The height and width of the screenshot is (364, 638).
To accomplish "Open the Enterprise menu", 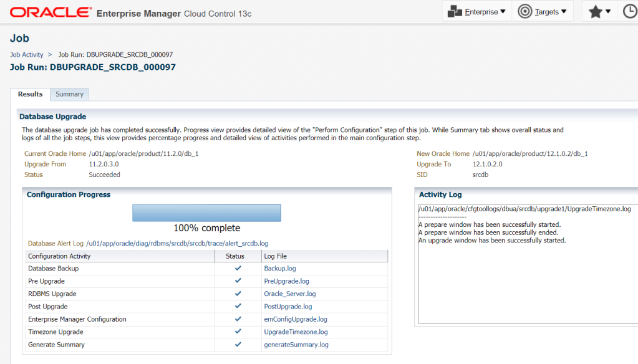I will point(477,12).
